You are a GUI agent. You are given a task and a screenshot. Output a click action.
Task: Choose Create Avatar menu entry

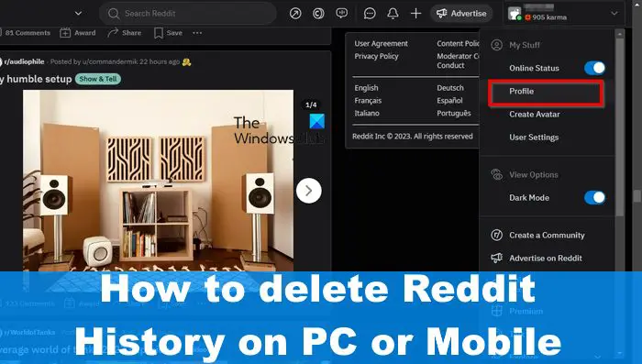click(535, 115)
